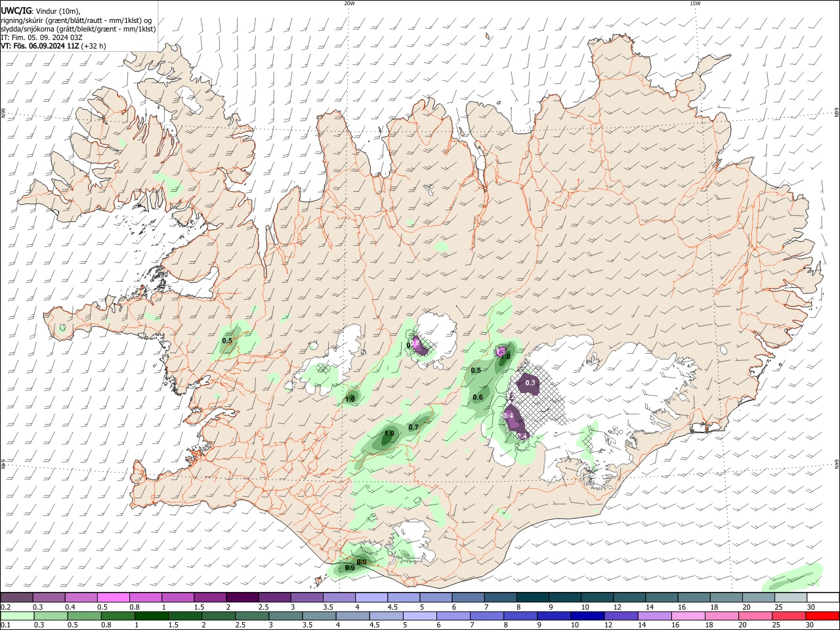This screenshot has width=840, height=630.
Task: Click the 'UWC/IG: Vindur (10m)' title text
Action: tap(40, 11)
